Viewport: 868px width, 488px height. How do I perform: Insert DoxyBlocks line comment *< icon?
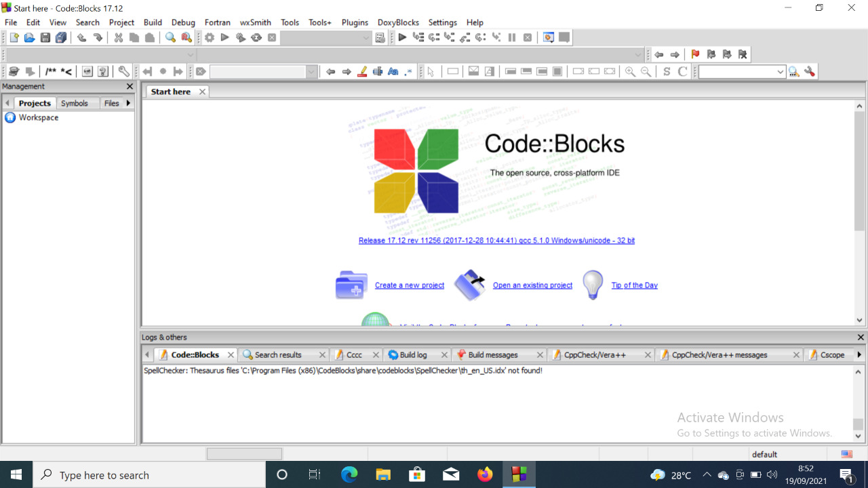click(x=66, y=72)
